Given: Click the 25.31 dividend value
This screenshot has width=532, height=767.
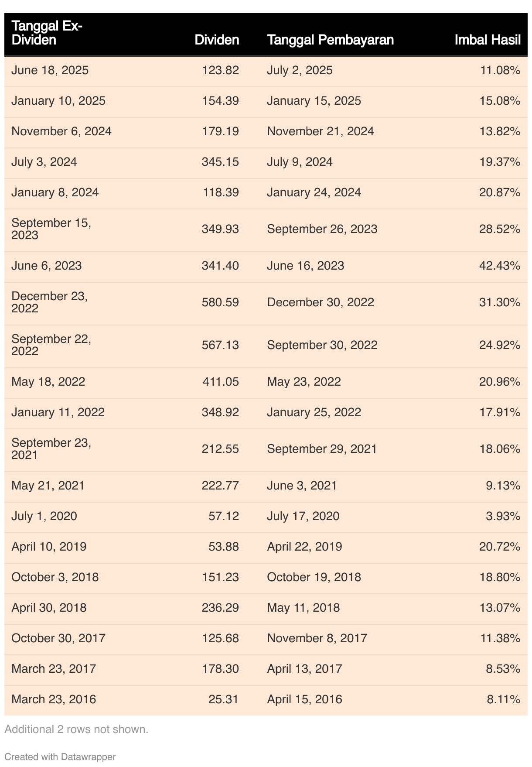Looking at the screenshot, I should click(223, 699).
